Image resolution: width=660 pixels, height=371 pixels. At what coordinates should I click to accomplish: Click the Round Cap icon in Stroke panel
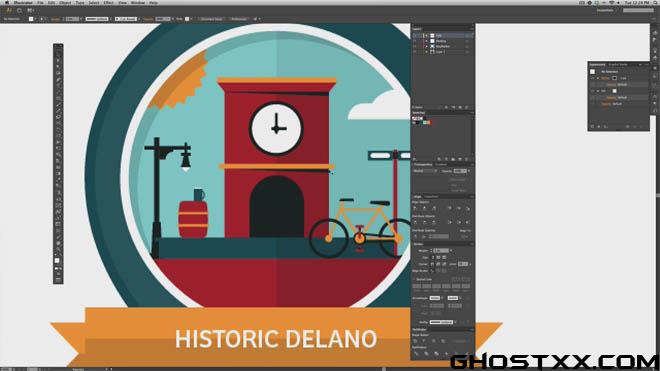click(438, 257)
